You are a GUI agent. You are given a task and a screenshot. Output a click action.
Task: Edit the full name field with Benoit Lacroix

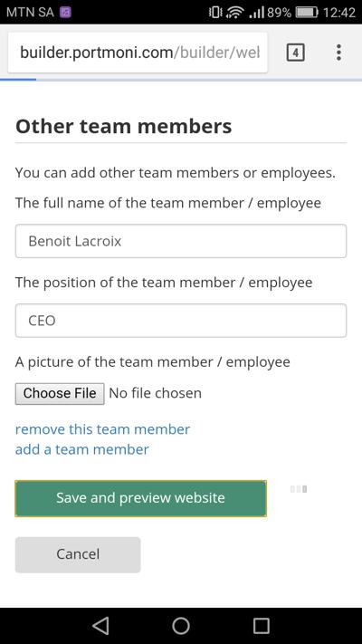click(181, 241)
